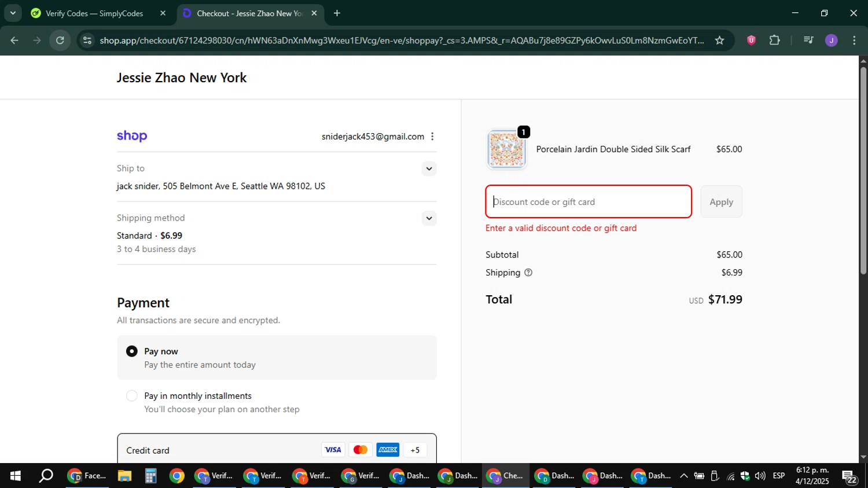View site information icon in address bar

(87, 40)
